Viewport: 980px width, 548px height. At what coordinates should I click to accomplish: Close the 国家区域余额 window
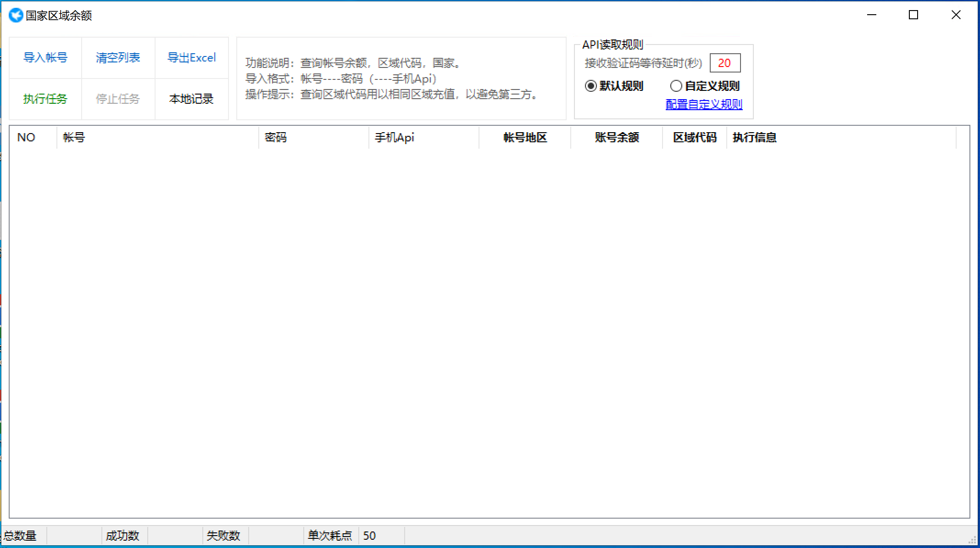(956, 15)
